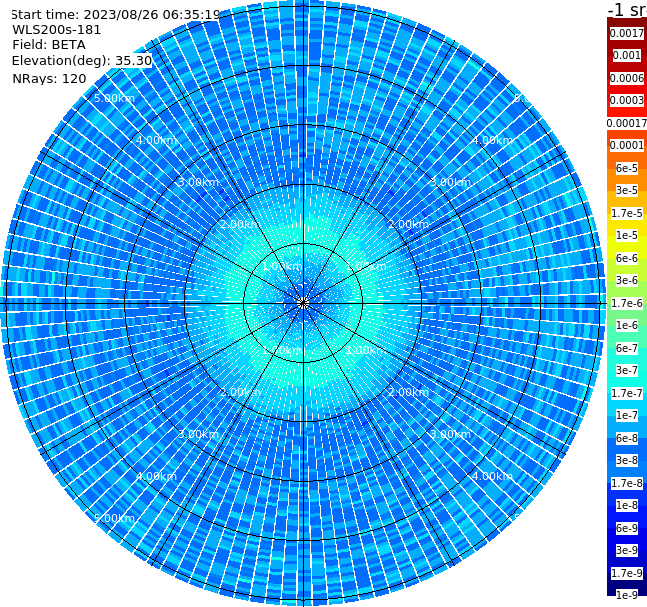This screenshot has height=607, width=647.
Task: Select colorbar label 0.0006
Action: click(627, 78)
